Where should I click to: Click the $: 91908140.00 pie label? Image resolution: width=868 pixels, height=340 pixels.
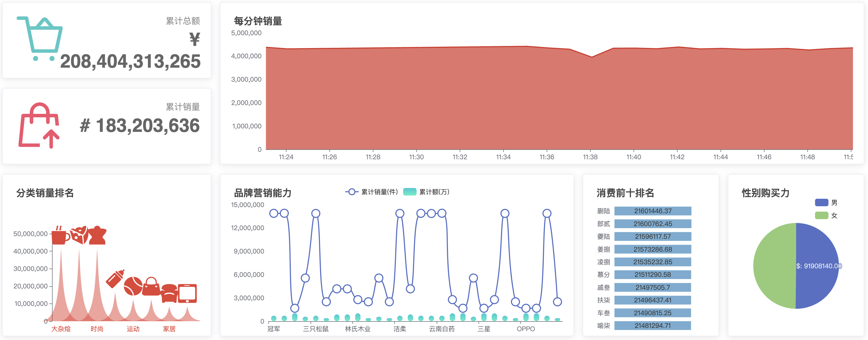pos(819,266)
